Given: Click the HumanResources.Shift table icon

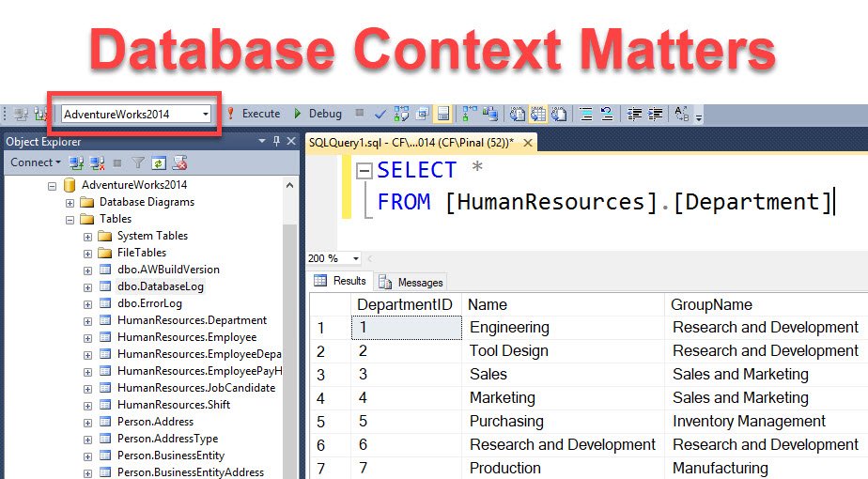Looking at the screenshot, I should coord(105,404).
